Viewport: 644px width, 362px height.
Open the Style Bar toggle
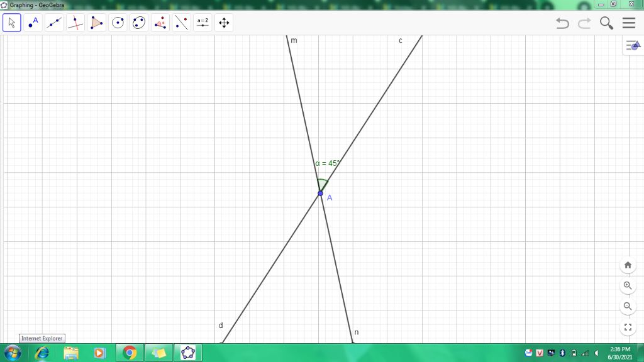pyautogui.click(x=633, y=45)
